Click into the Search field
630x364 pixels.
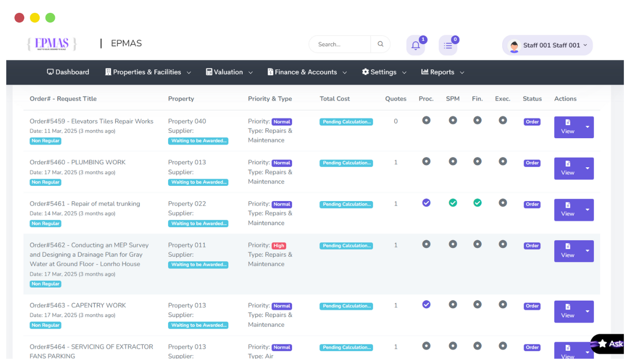(x=340, y=44)
